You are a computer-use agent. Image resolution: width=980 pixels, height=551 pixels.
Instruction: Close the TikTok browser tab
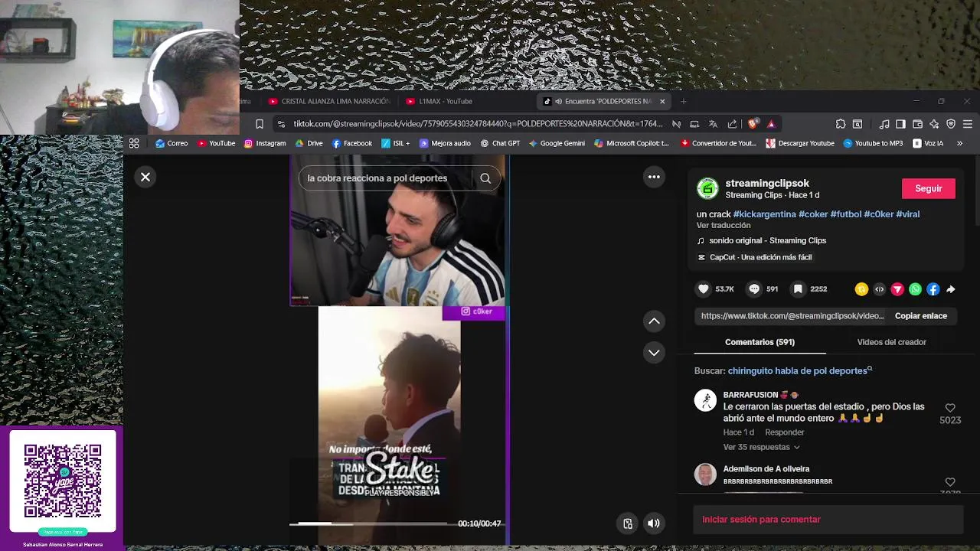tap(662, 101)
